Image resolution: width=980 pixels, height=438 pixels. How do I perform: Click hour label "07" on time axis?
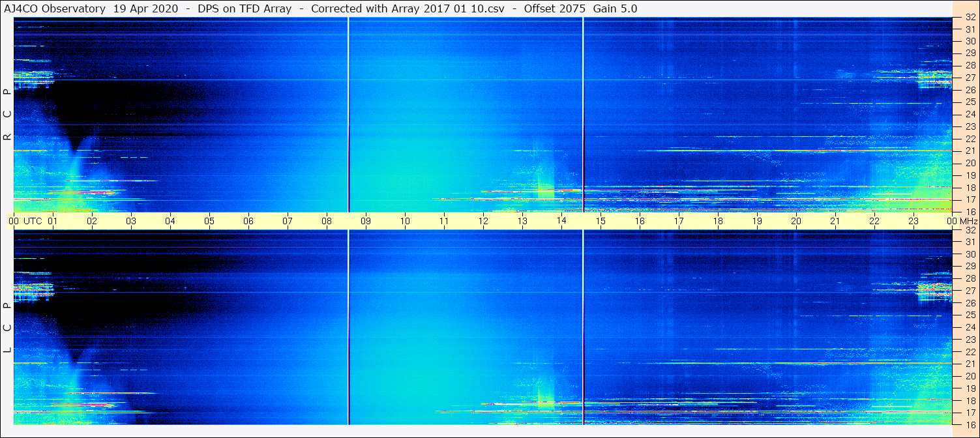click(288, 221)
